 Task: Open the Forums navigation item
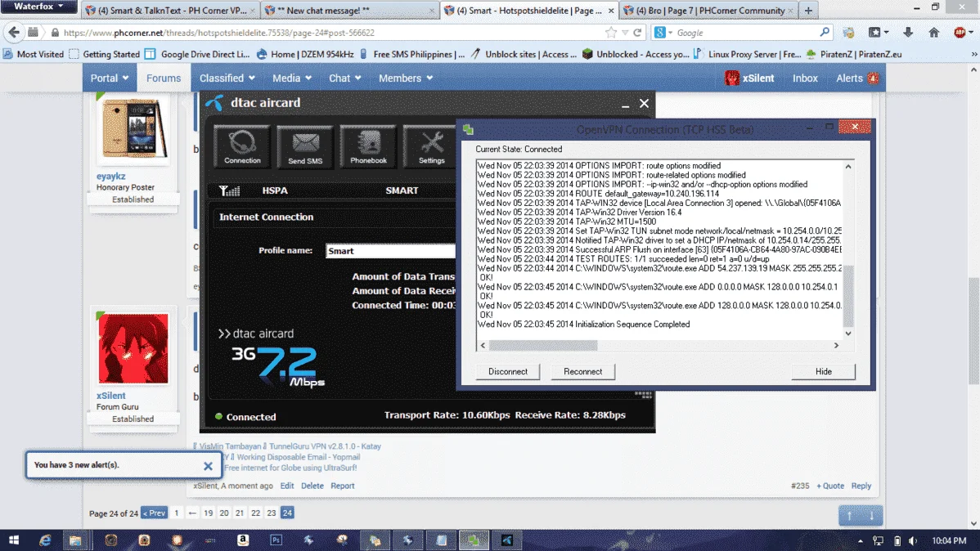tap(164, 78)
